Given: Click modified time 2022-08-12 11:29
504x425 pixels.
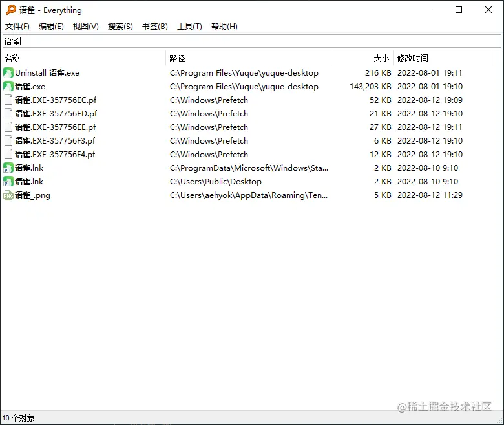Looking at the screenshot, I should [430, 195].
